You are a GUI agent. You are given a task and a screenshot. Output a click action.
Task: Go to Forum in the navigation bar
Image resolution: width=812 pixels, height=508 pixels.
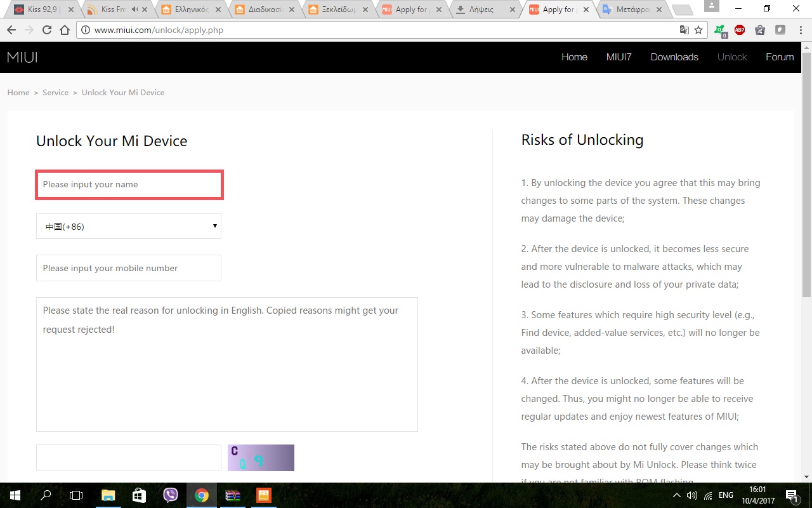pyautogui.click(x=779, y=57)
